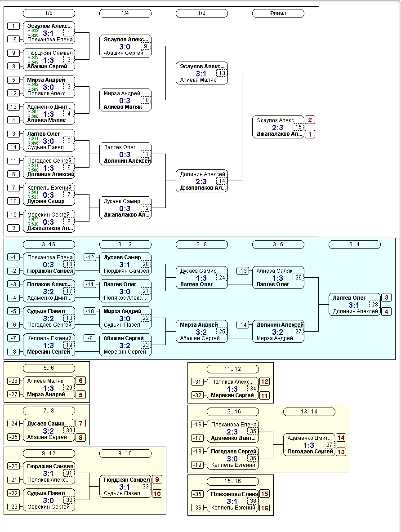Click match number 29 badge
The image size is (401, 532).
coord(69,387)
